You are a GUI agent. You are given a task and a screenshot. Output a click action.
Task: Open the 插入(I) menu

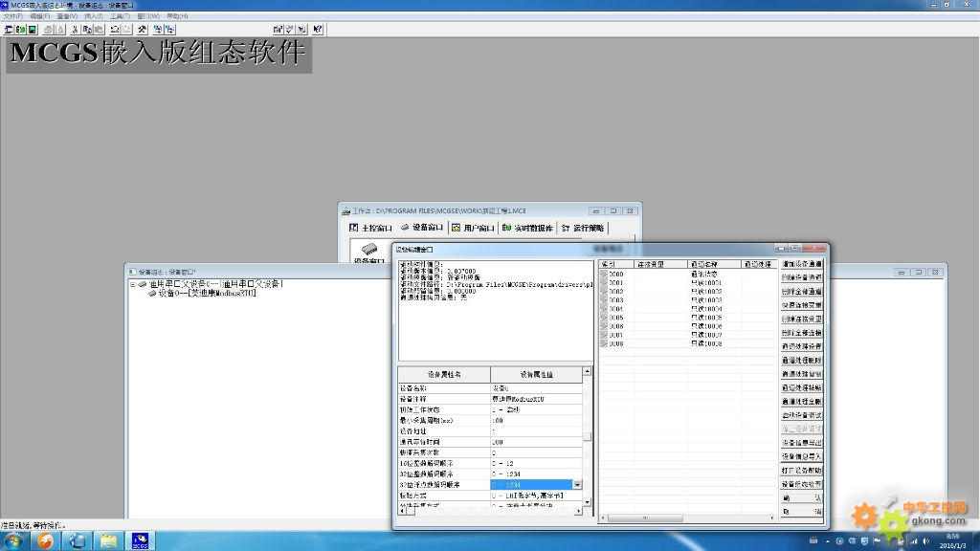point(94,16)
